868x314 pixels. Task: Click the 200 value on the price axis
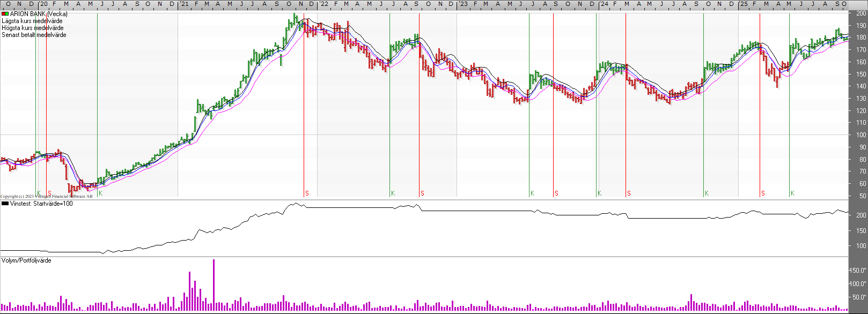(x=861, y=13)
